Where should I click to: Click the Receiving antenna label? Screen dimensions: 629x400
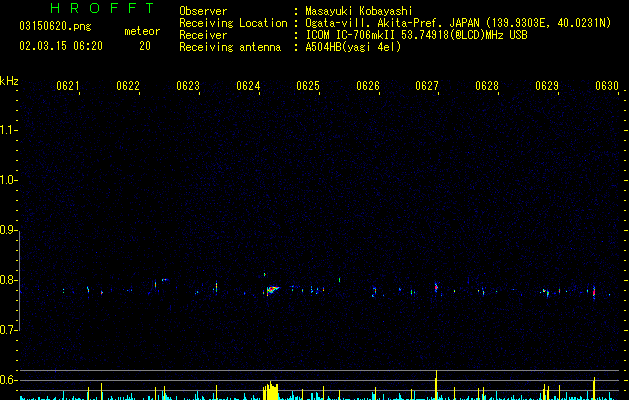(230, 47)
